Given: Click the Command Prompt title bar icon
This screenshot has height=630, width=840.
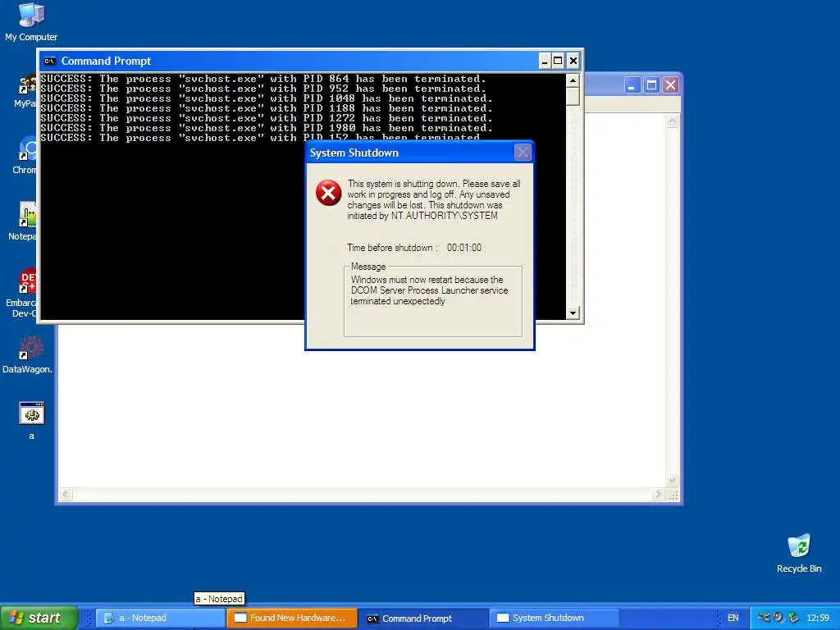Looking at the screenshot, I should pos(49,61).
